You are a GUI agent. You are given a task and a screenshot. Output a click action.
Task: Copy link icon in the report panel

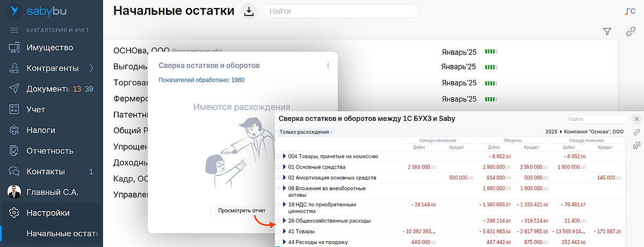point(637,132)
